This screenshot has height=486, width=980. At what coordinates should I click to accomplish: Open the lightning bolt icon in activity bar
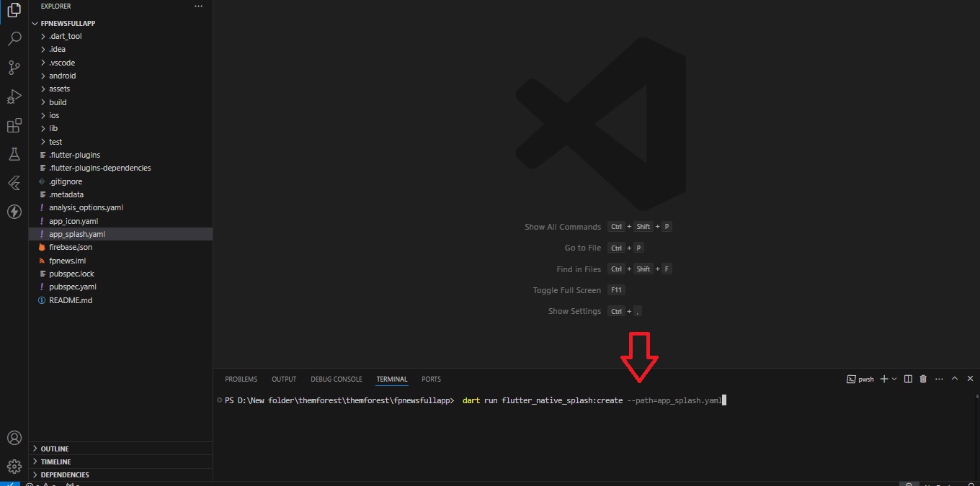click(14, 211)
